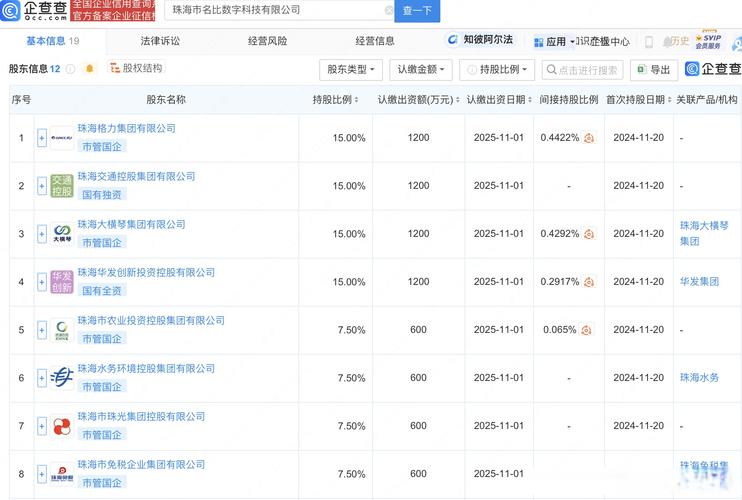Click the 珠海水务 blue logo
The width and height of the screenshot is (742, 500).
coord(62,378)
